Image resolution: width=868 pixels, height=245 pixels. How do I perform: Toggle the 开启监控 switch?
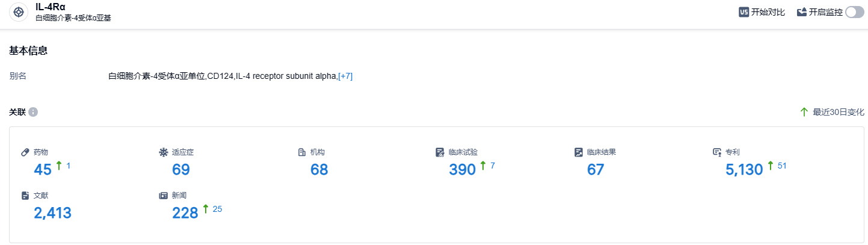coord(854,12)
